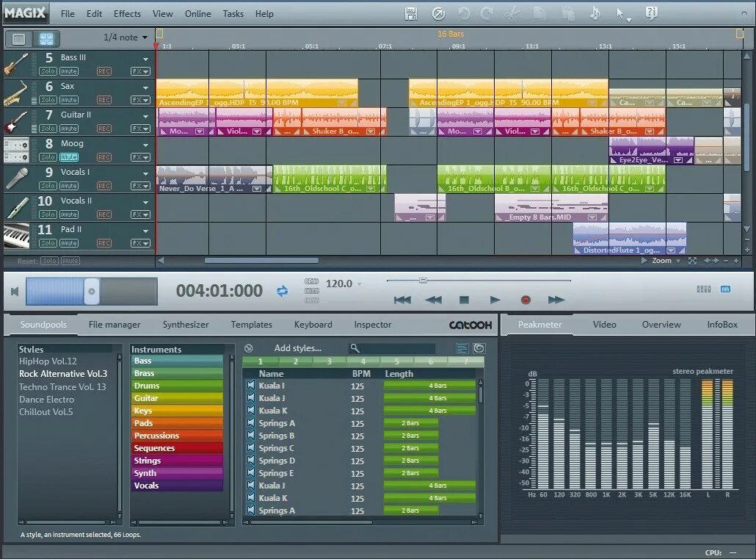Click the Save project disk icon

pyautogui.click(x=411, y=13)
